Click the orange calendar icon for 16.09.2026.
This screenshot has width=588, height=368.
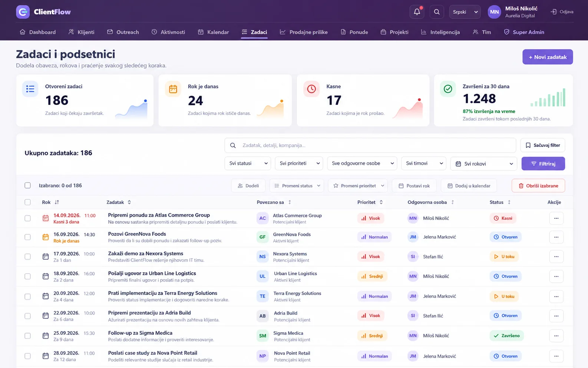pyautogui.click(x=46, y=237)
